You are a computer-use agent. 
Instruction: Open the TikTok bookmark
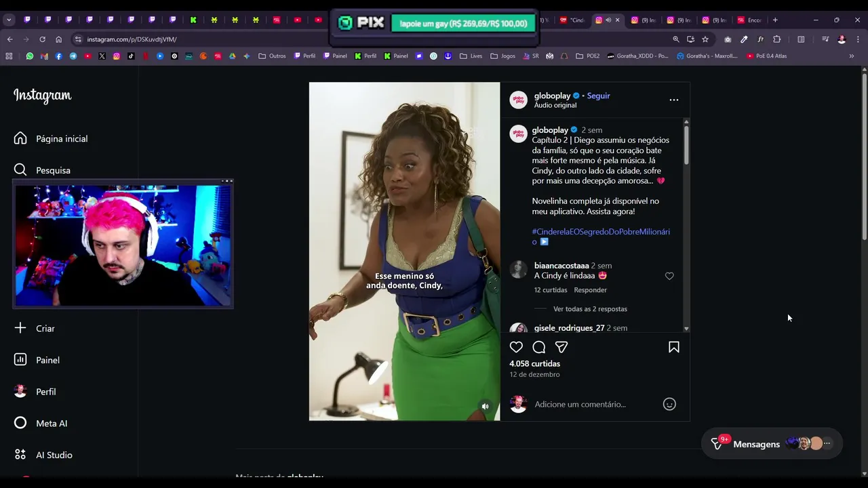coord(131,56)
